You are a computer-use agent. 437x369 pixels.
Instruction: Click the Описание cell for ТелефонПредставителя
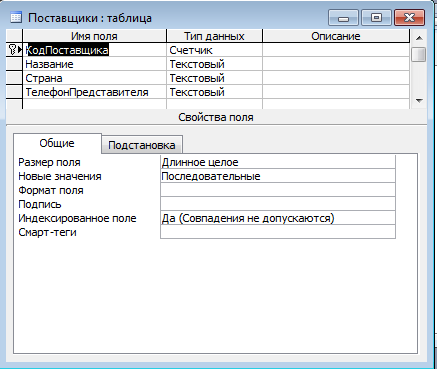(x=336, y=92)
